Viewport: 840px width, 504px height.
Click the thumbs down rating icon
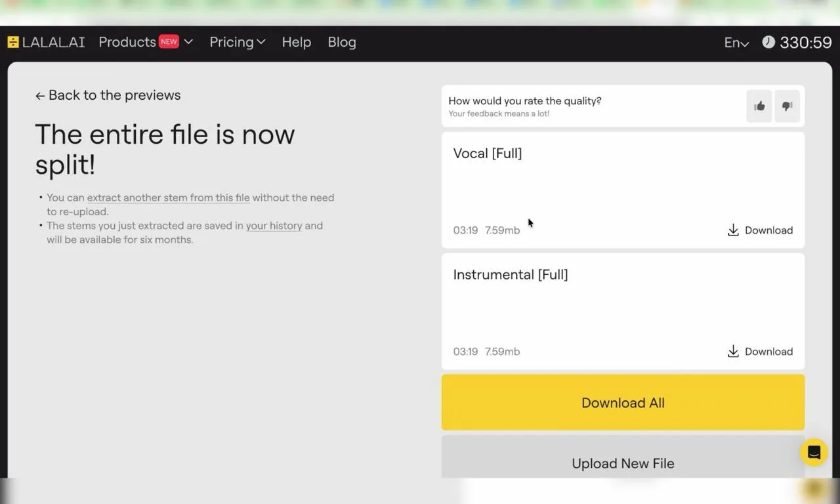pyautogui.click(x=787, y=106)
